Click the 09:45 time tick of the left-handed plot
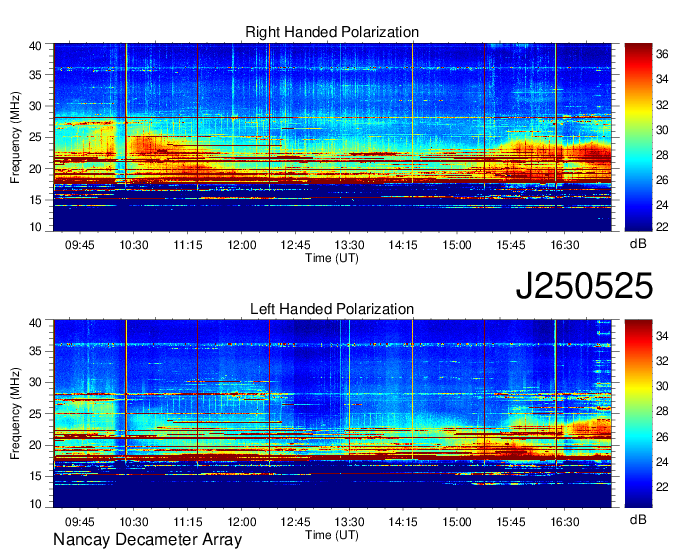Image resolution: width=680 pixels, height=552 pixels. (x=80, y=522)
